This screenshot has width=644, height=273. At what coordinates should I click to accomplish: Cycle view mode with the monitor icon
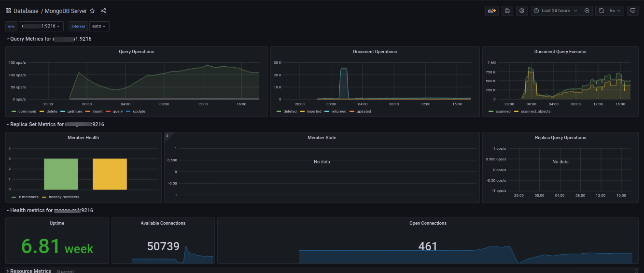tap(633, 11)
